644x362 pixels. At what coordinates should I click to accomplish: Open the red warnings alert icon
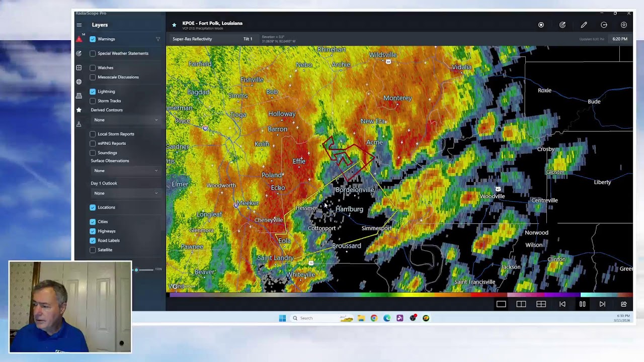click(79, 39)
